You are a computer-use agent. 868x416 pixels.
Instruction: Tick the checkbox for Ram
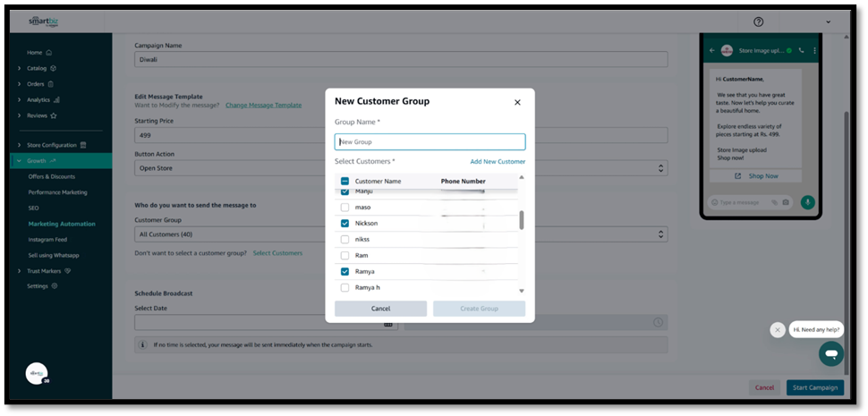pyautogui.click(x=345, y=255)
